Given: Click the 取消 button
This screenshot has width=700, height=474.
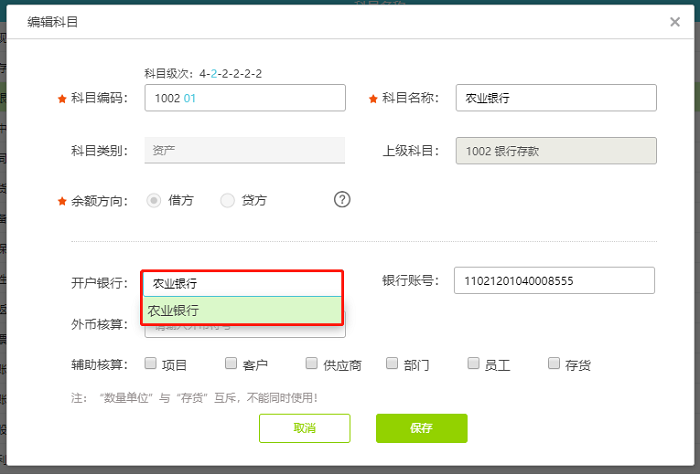Looking at the screenshot, I should [x=304, y=428].
